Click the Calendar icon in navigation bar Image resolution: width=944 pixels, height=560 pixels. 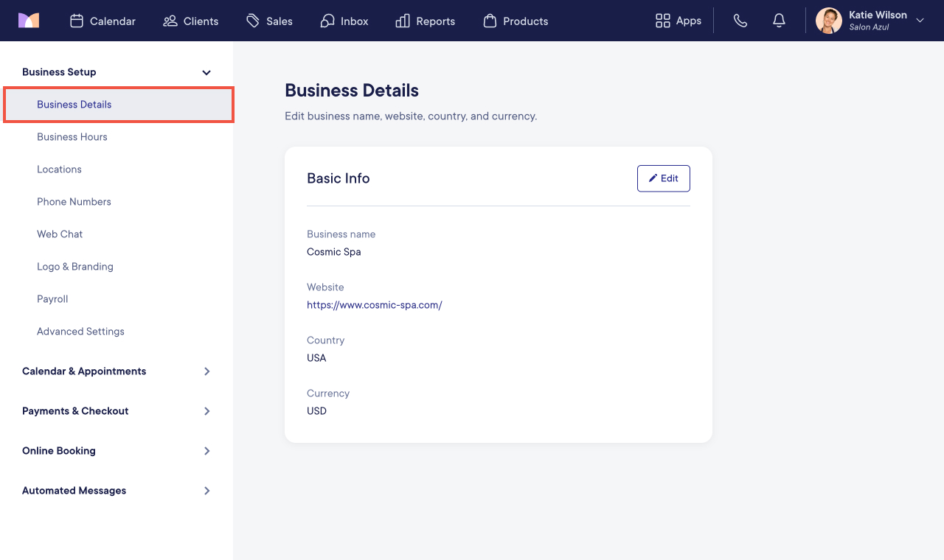pyautogui.click(x=76, y=21)
